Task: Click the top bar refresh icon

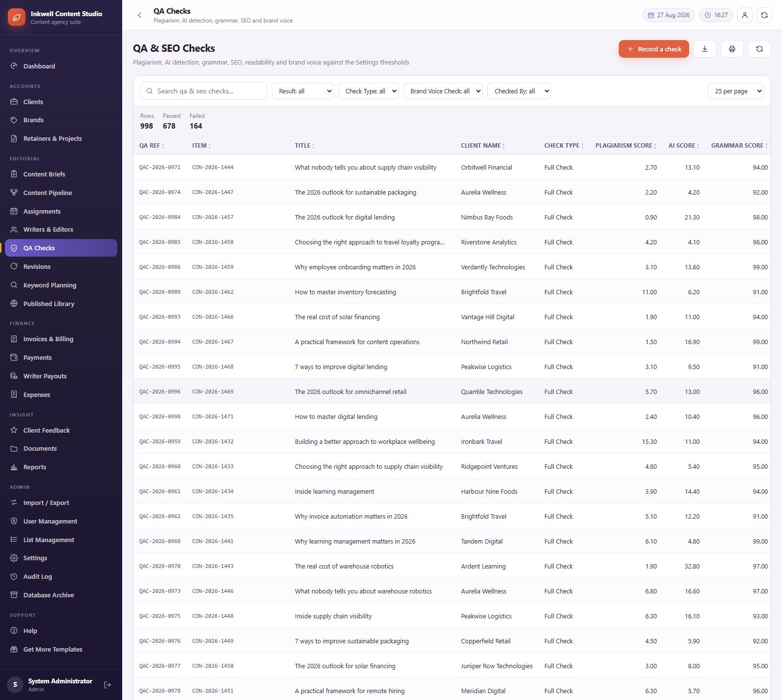Action: tap(764, 15)
